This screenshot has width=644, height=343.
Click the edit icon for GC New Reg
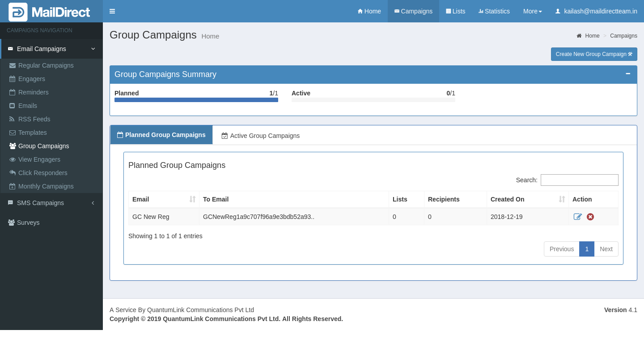[577, 217]
